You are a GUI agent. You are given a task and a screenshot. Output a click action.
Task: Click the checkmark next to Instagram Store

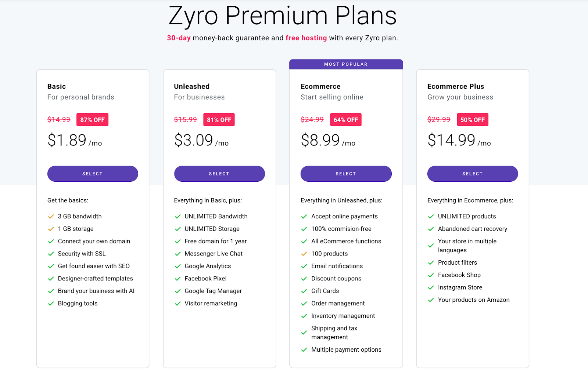[431, 288]
